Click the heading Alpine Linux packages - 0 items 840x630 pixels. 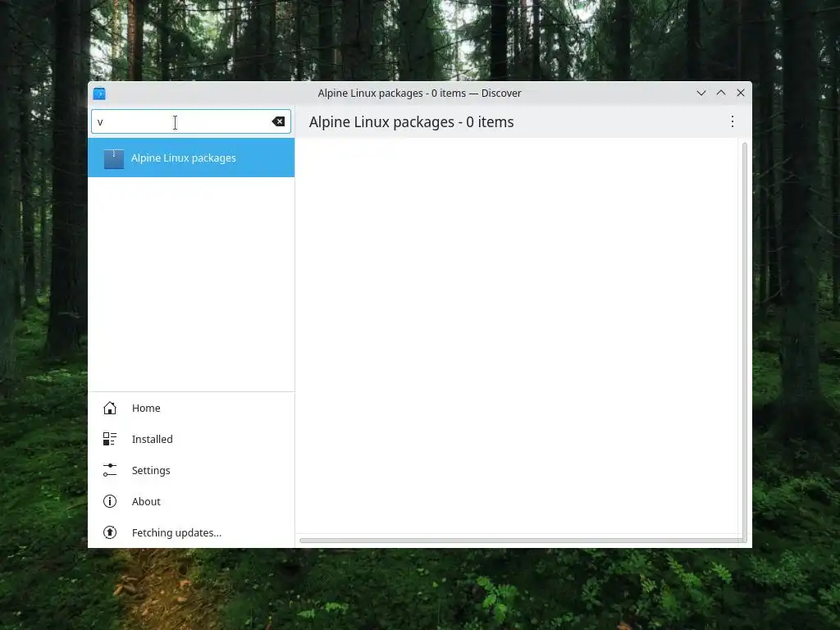tap(411, 122)
